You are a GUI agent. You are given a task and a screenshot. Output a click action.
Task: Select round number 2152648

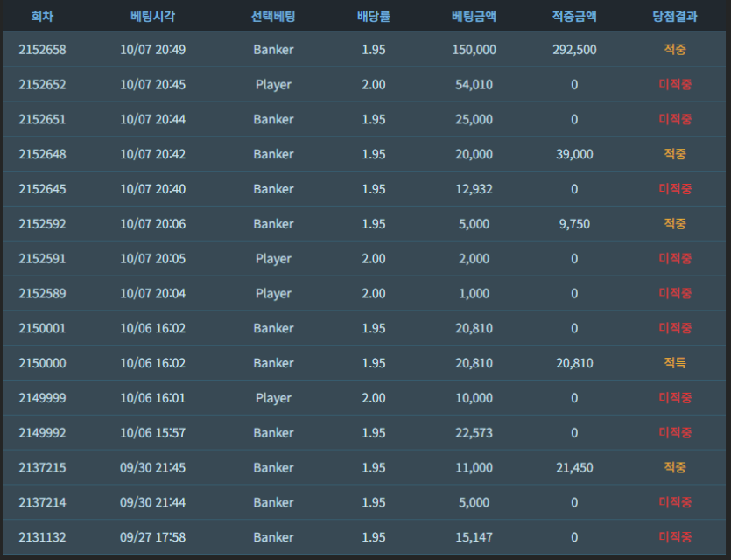point(42,154)
